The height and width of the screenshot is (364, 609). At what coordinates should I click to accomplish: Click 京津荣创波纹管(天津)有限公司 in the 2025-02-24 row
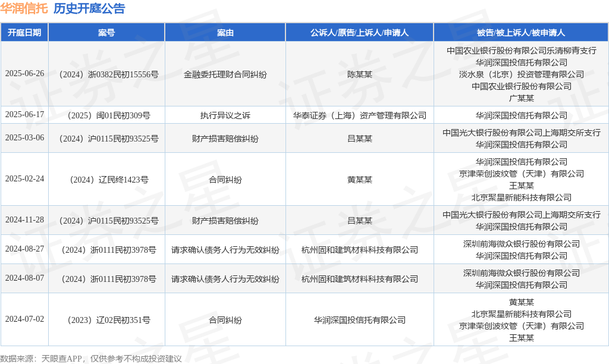point(521,174)
